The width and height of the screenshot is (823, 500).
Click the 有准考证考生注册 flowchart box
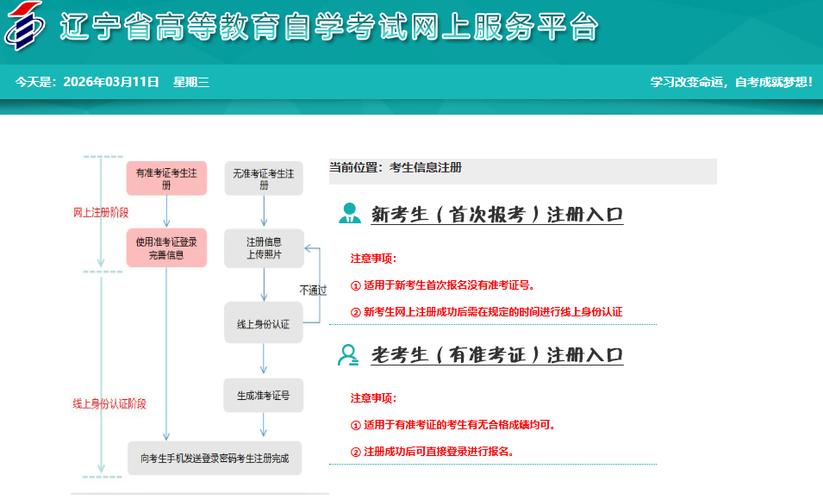[x=166, y=178]
